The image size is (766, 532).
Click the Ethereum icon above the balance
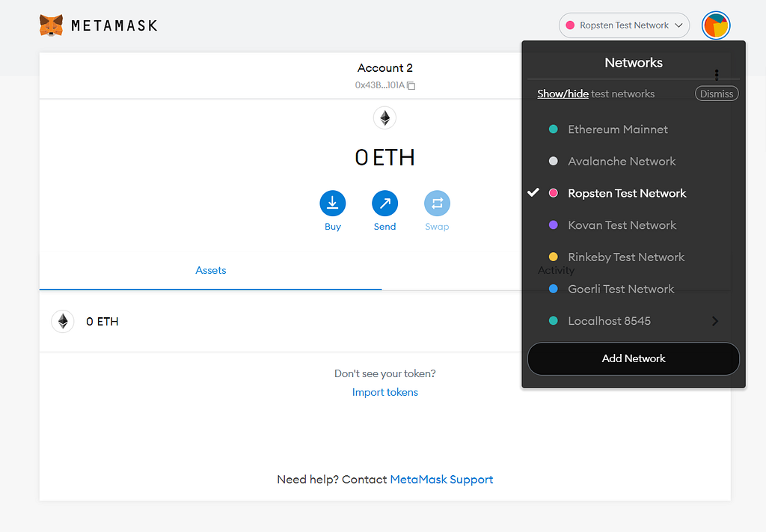[x=385, y=117]
